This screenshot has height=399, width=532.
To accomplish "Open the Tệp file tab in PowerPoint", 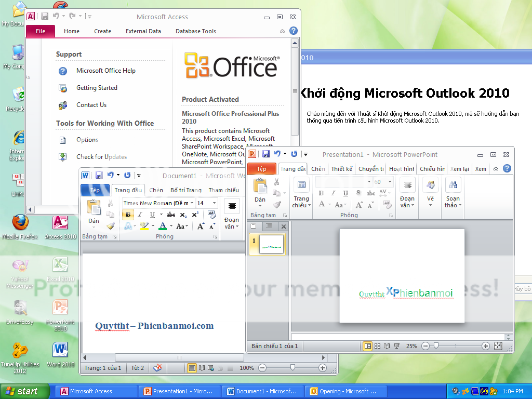I will pyautogui.click(x=262, y=169).
